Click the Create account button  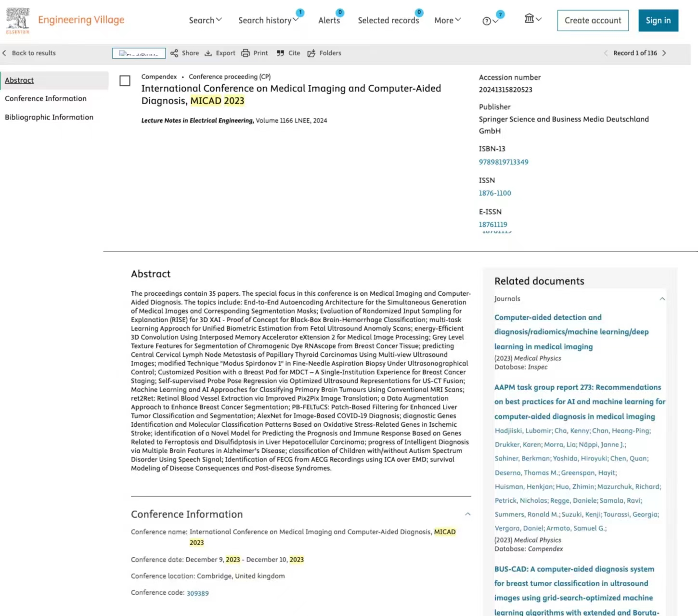tap(593, 20)
